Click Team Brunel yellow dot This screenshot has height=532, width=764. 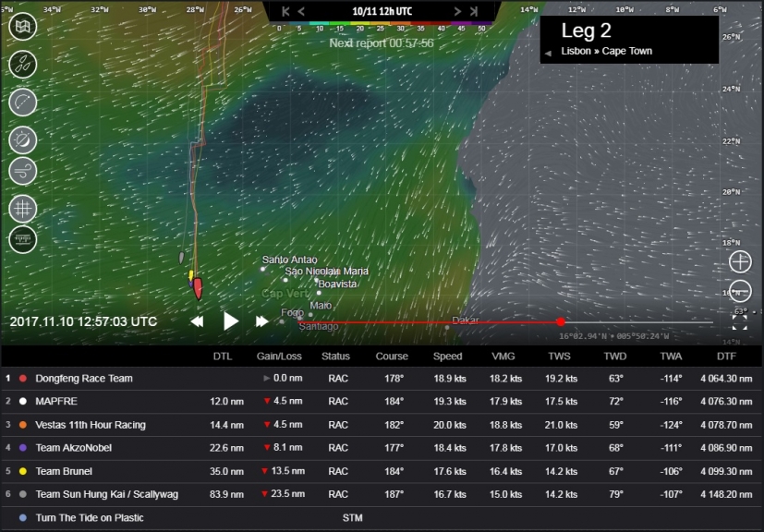pyautogui.click(x=23, y=471)
